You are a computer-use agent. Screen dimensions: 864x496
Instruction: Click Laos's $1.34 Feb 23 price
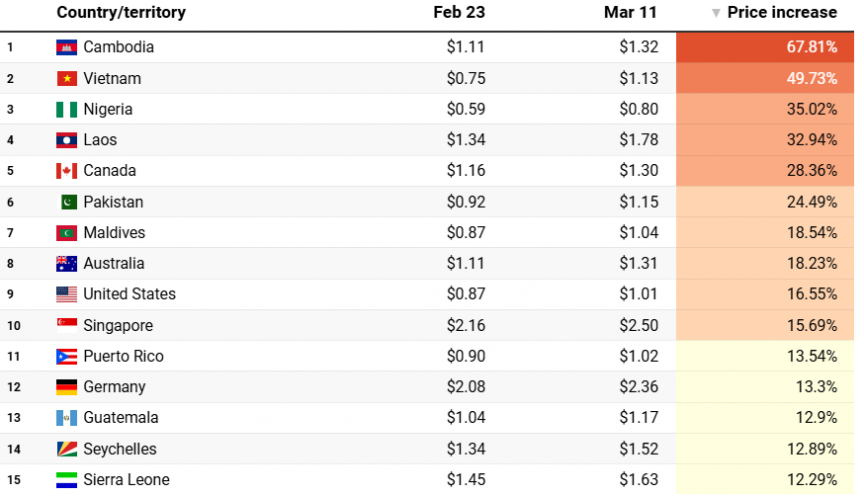[x=466, y=140]
